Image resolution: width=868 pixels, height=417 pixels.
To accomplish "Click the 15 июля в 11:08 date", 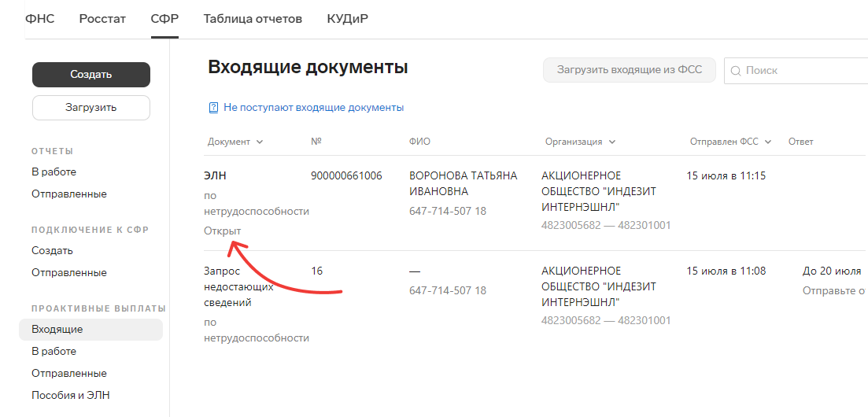I will tap(726, 271).
